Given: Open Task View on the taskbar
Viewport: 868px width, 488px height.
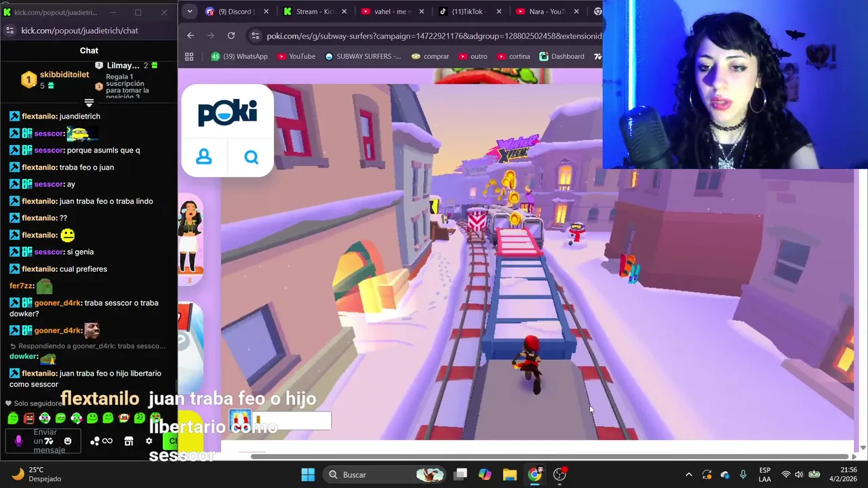Looking at the screenshot, I should point(460,474).
